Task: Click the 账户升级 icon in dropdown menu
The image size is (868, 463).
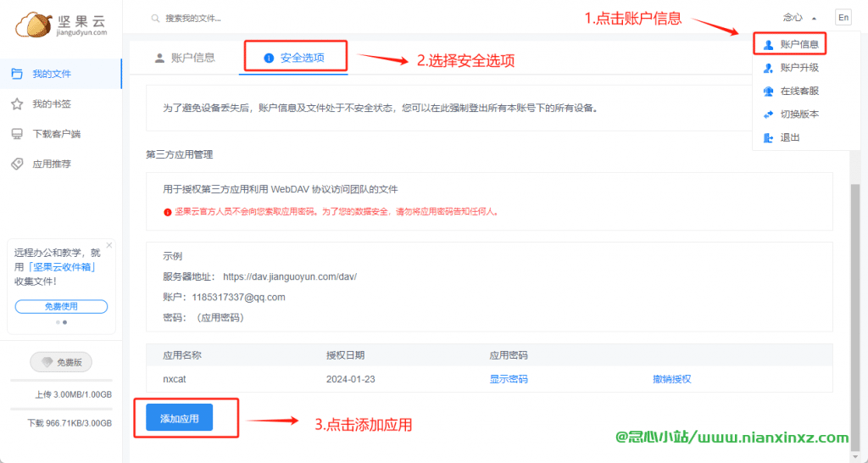Action: pyautogui.click(x=768, y=68)
